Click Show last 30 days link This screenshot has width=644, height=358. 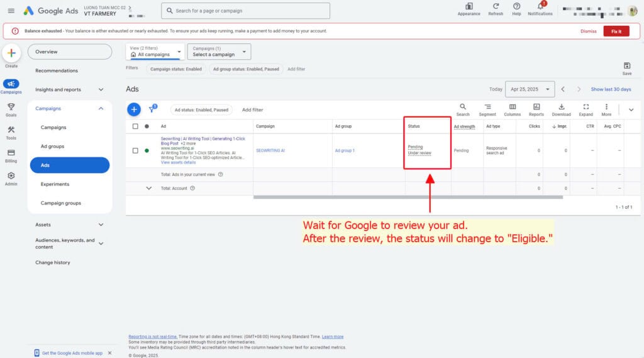coord(611,89)
